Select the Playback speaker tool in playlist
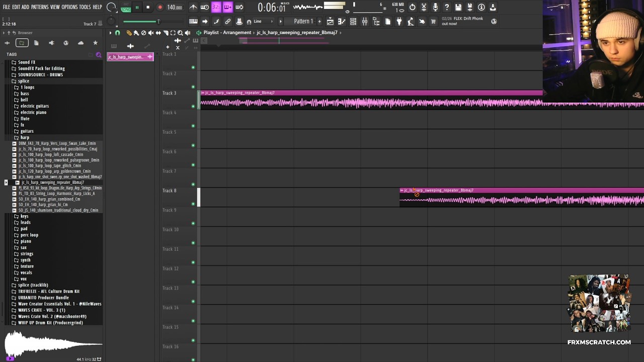644x362 pixels. click(187, 33)
